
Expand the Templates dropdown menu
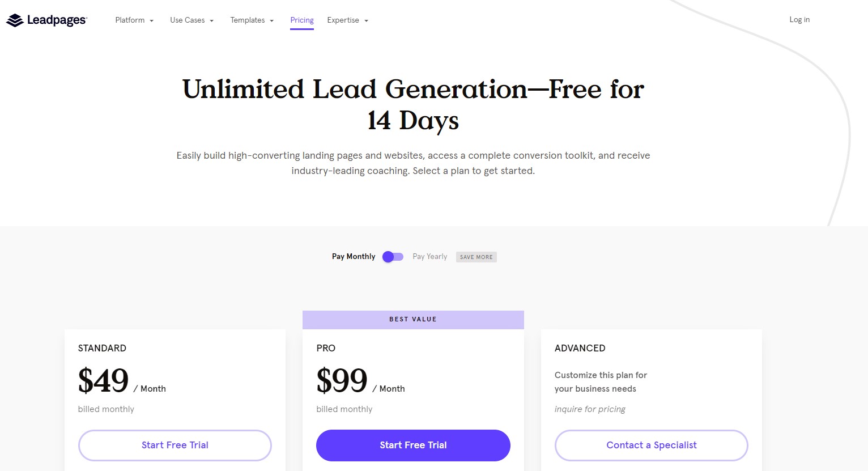tap(252, 20)
